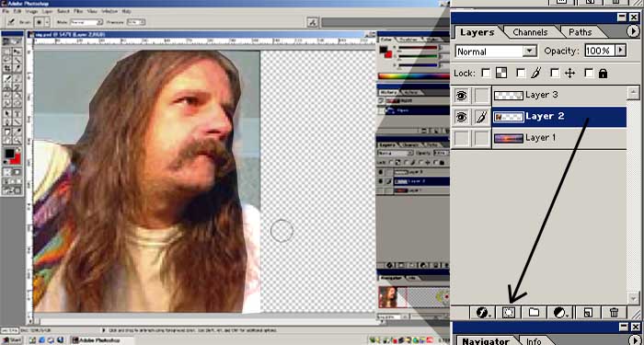This screenshot has height=345, width=644.
Task: Click the Delete Layer trash icon
Action: (x=614, y=313)
